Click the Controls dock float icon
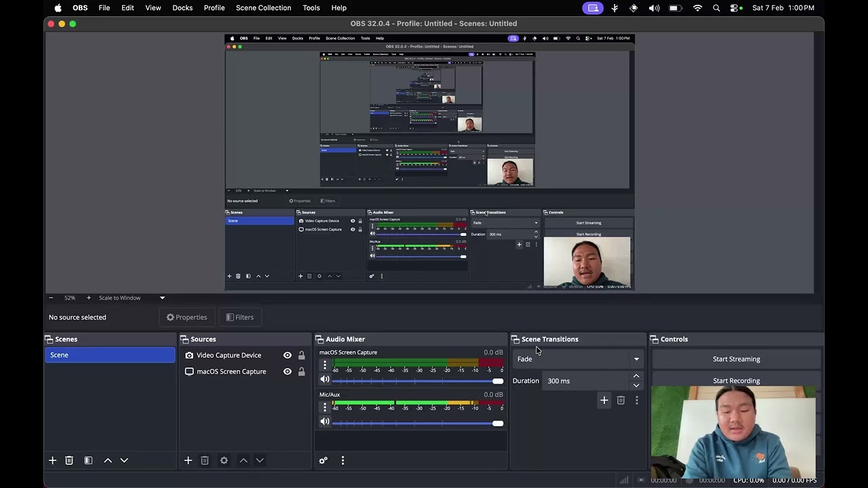This screenshot has width=868, height=488. pos(654,339)
